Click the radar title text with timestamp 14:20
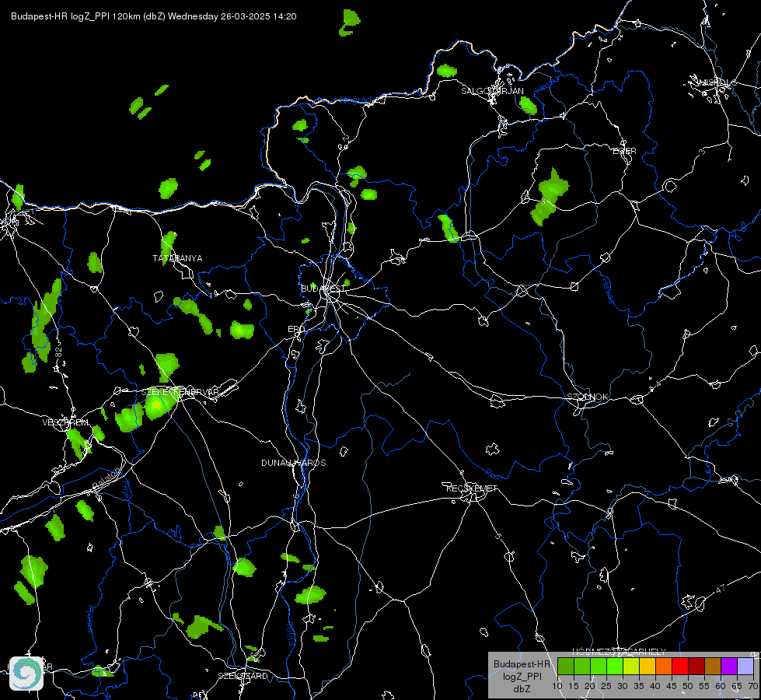The image size is (761, 700). tap(154, 16)
